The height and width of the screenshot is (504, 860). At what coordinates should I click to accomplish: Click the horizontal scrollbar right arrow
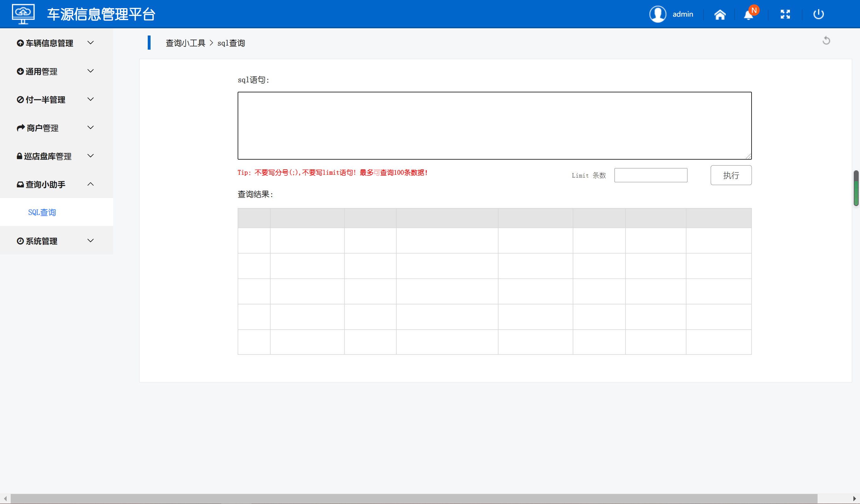(854, 499)
